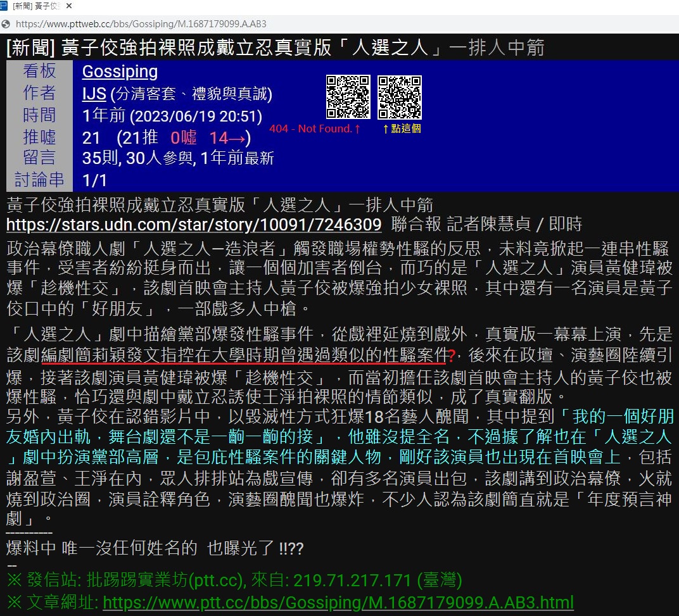Click the left QR code image
Image resolution: width=679 pixels, height=616 pixels.
tap(348, 97)
